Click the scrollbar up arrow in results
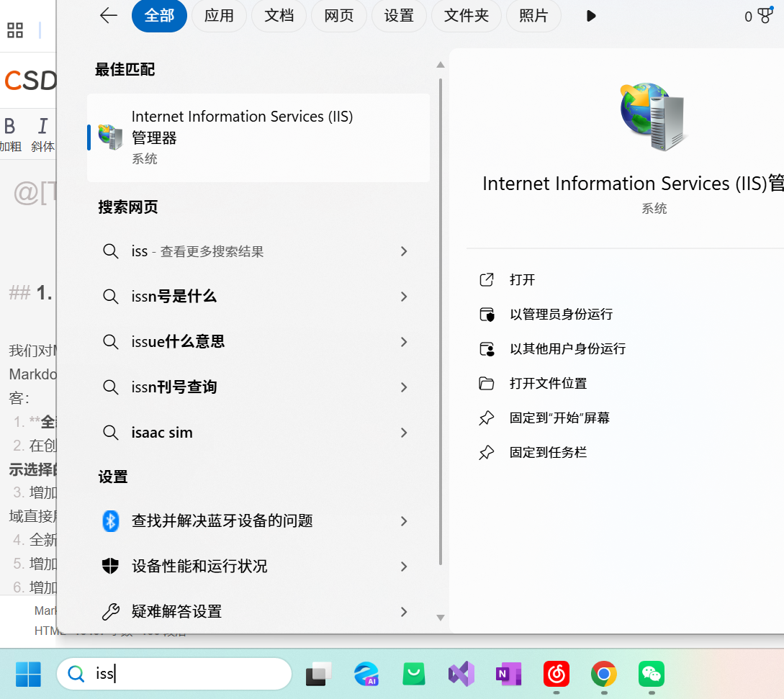The width and height of the screenshot is (784, 699). click(x=441, y=65)
